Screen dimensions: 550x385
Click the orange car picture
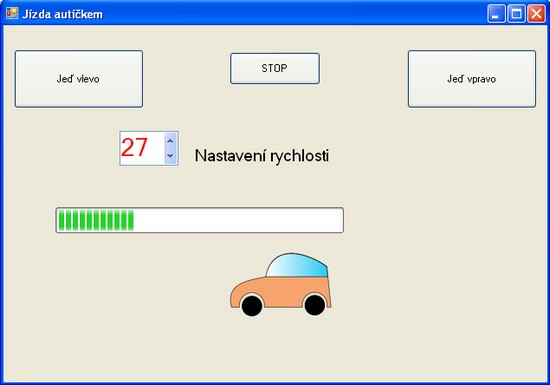click(x=281, y=284)
